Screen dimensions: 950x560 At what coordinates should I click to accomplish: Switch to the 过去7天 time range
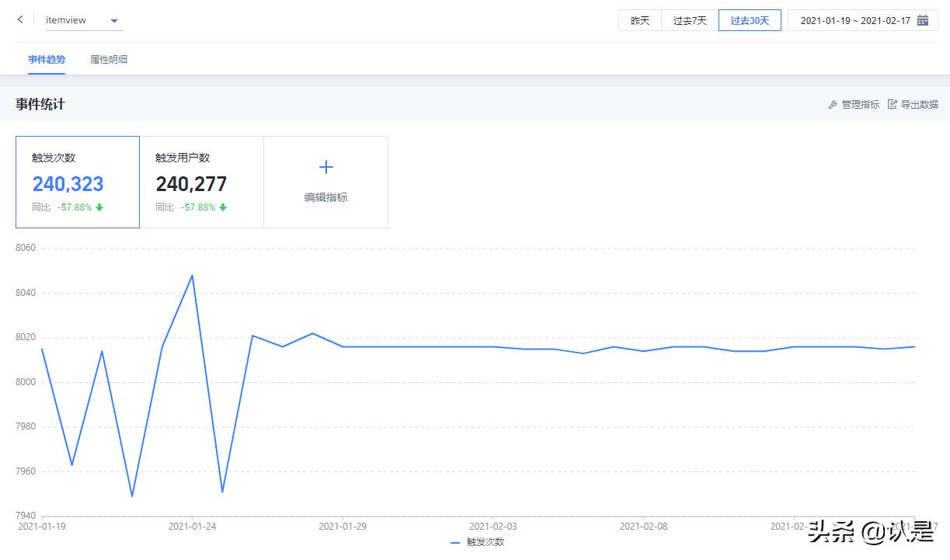click(690, 19)
